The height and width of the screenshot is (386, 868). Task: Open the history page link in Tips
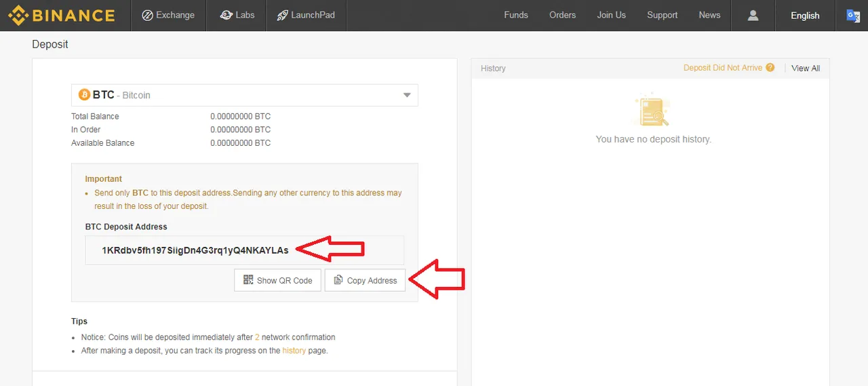click(294, 351)
